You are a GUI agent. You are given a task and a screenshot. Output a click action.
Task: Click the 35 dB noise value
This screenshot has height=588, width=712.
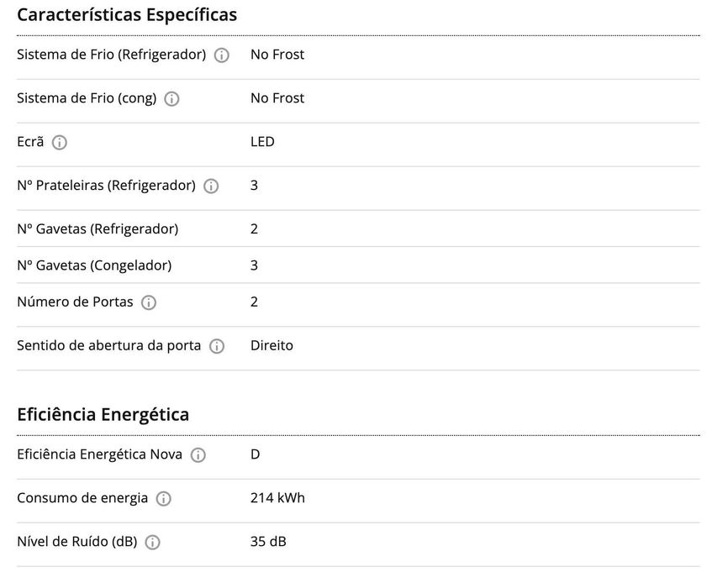[268, 542]
